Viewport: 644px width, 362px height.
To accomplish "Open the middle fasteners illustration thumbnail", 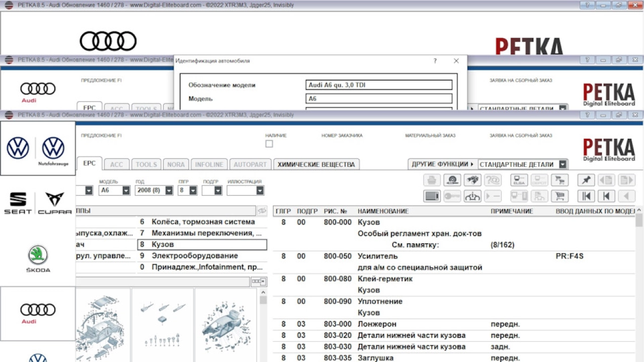I will tap(163, 325).
